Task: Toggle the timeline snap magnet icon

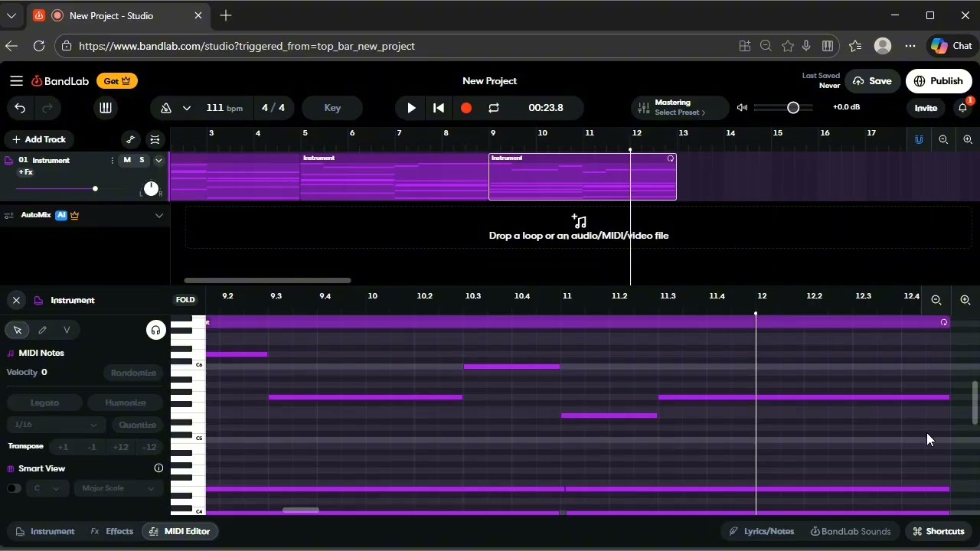Action: pos(919,139)
